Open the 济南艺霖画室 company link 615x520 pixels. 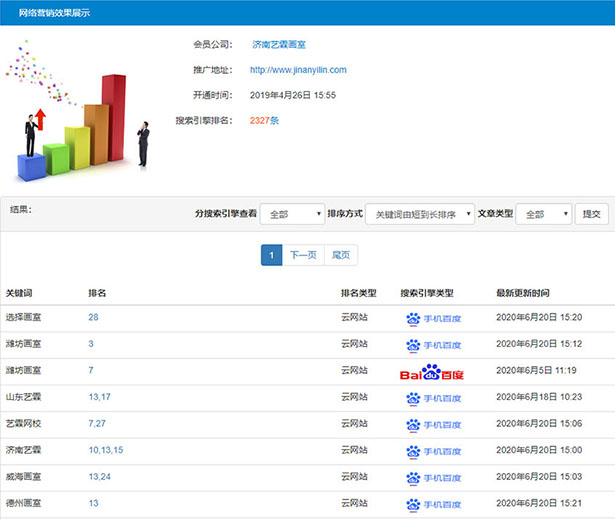pyautogui.click(x=280, y=45)
